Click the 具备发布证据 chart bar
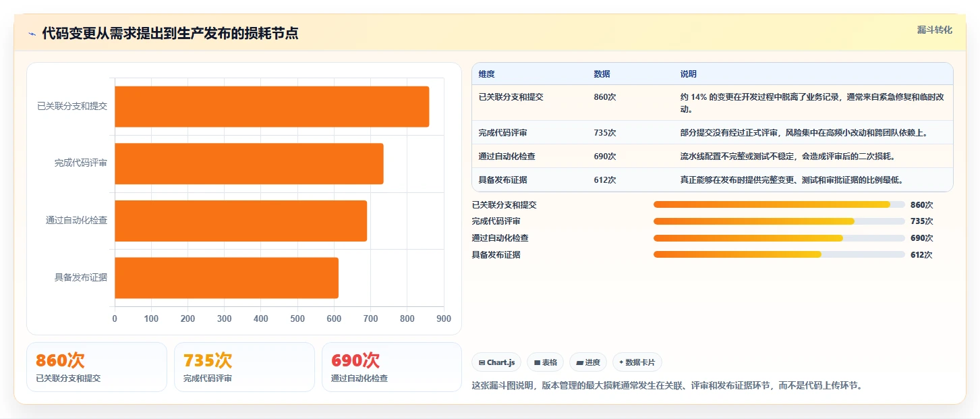 (227, 278)
